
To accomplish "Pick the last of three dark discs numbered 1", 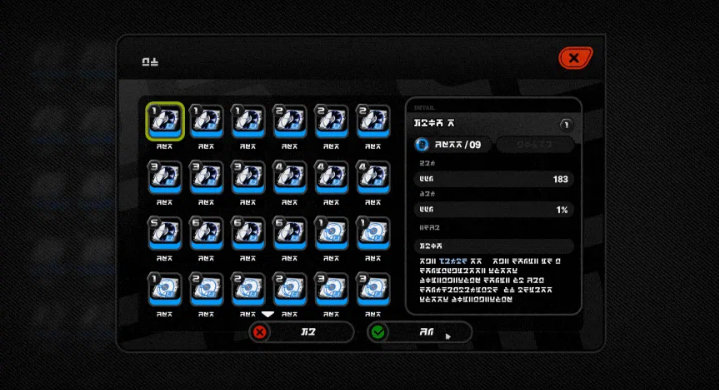I will 248,121.
